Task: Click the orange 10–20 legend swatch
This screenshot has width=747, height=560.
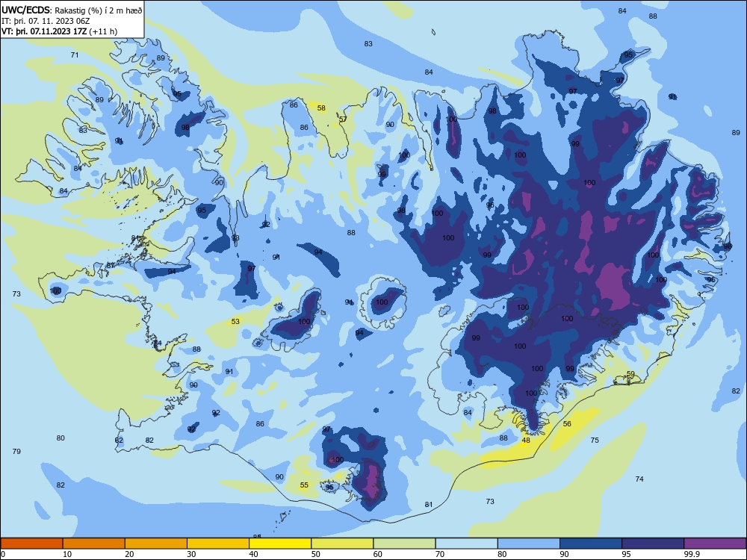Action: [x=94, y=544]
